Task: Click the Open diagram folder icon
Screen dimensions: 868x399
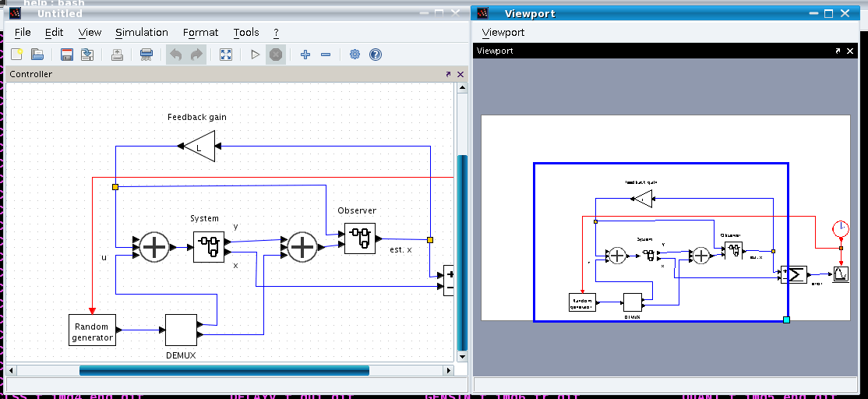Action: (37, 55)
